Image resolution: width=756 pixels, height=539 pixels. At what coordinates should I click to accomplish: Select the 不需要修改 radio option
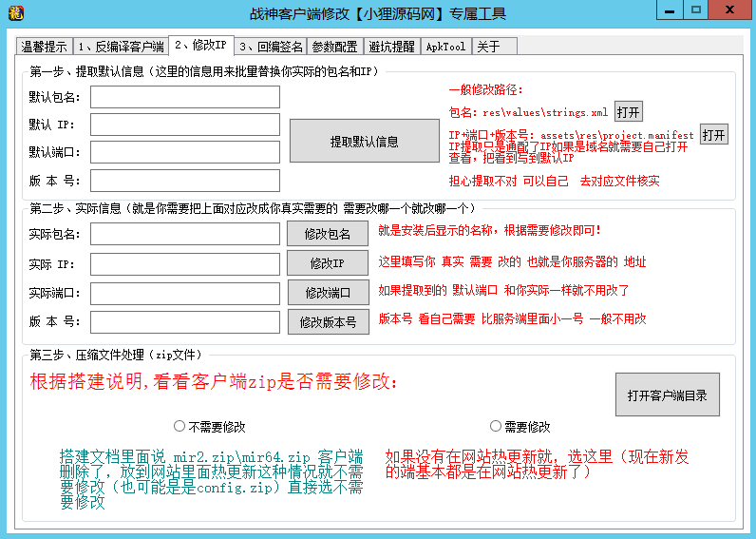pyautogui.click(x=180, y=426)
